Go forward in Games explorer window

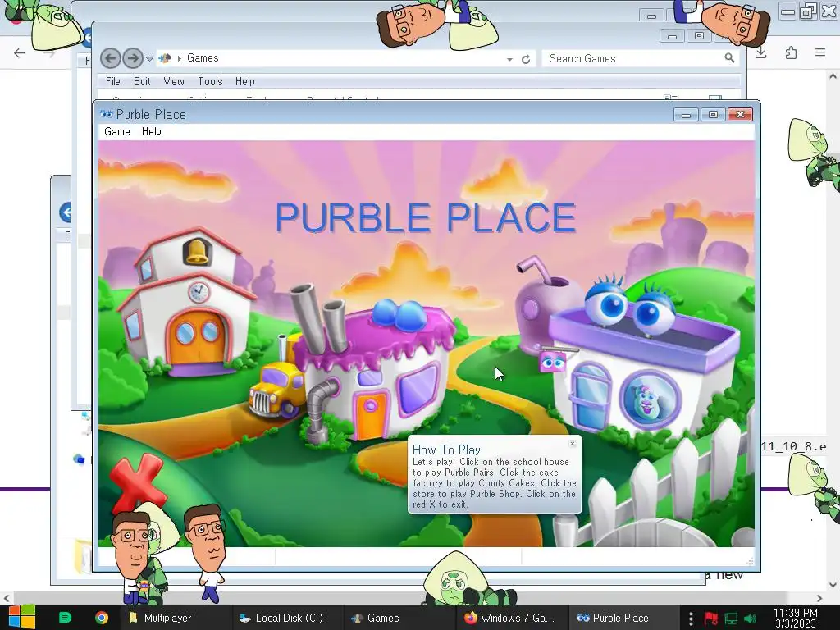132,58
